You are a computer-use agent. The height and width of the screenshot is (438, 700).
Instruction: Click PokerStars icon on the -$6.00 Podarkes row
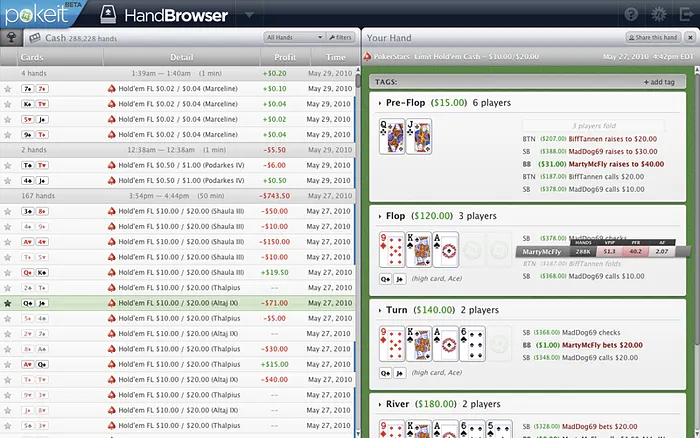point(111,165)
